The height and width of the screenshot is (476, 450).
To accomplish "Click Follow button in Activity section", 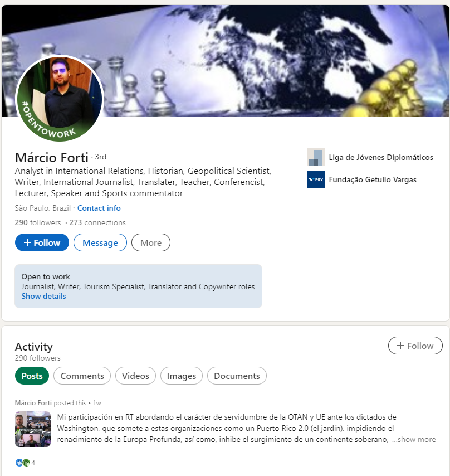I will point(415,346).
